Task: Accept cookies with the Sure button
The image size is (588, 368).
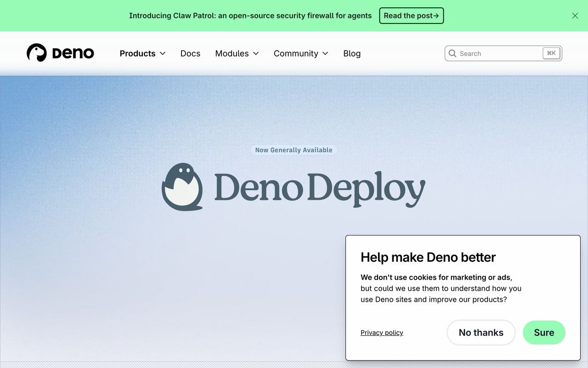Action: coord(544,333)
